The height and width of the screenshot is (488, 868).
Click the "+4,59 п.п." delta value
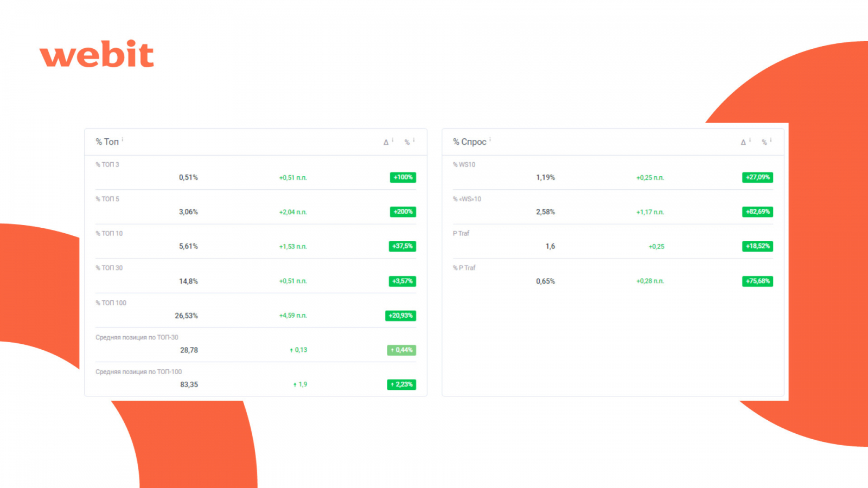tap(293, 316)
